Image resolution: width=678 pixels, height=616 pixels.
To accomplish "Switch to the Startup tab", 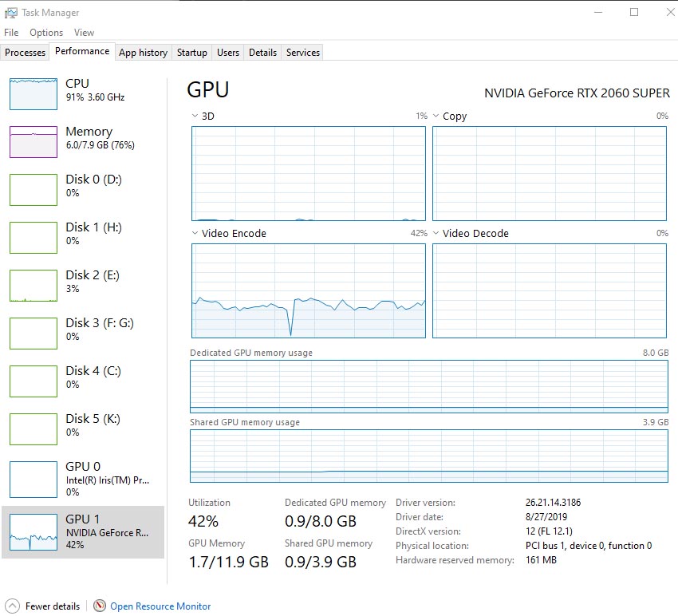I will [x=192, y=53].
